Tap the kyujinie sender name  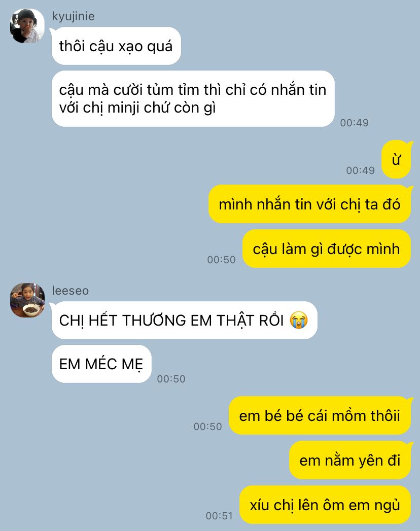(x=73, y=16)
